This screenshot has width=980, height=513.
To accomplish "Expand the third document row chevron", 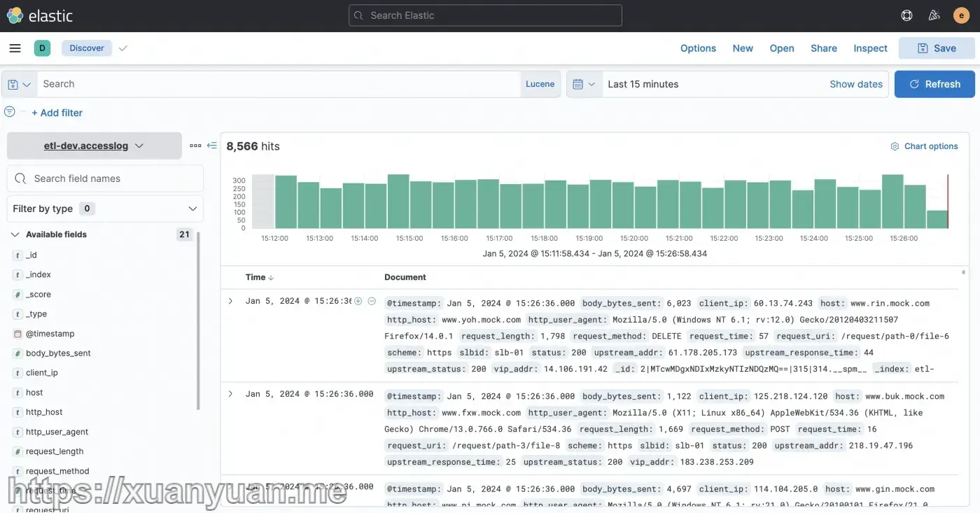I will click(230, 486).
